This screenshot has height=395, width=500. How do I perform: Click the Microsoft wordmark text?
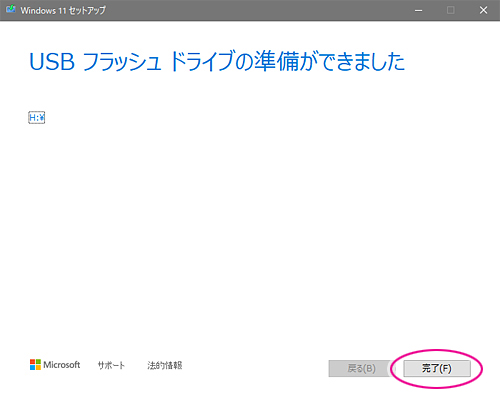(x=62, y=365)
